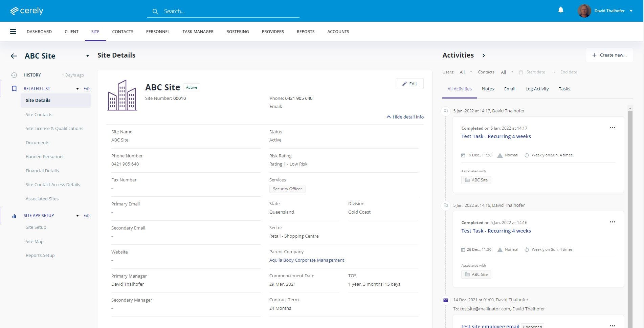This screenshot has height=328, width=644.
Task: Open options menu on first completed Test Task
Action: click(x=613, y=128)
